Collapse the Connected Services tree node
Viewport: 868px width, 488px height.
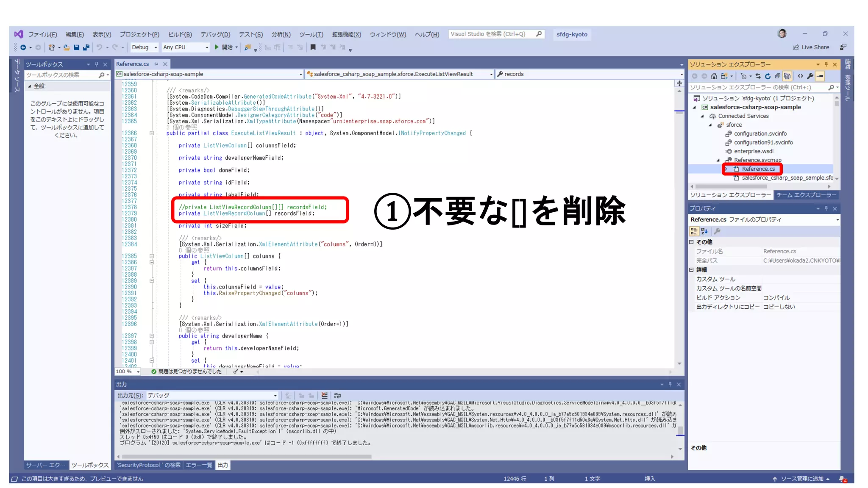(702, 116)
